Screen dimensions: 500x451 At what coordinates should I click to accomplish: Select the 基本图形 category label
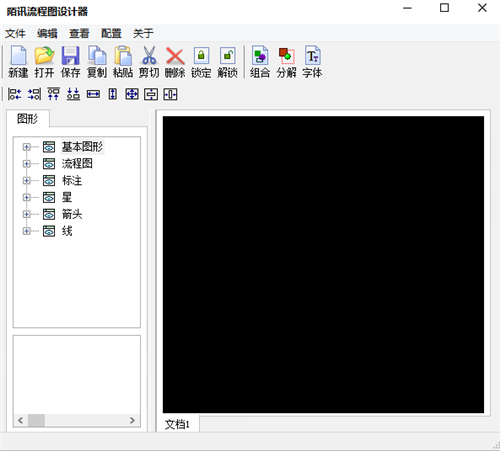(x=82, y=147)
